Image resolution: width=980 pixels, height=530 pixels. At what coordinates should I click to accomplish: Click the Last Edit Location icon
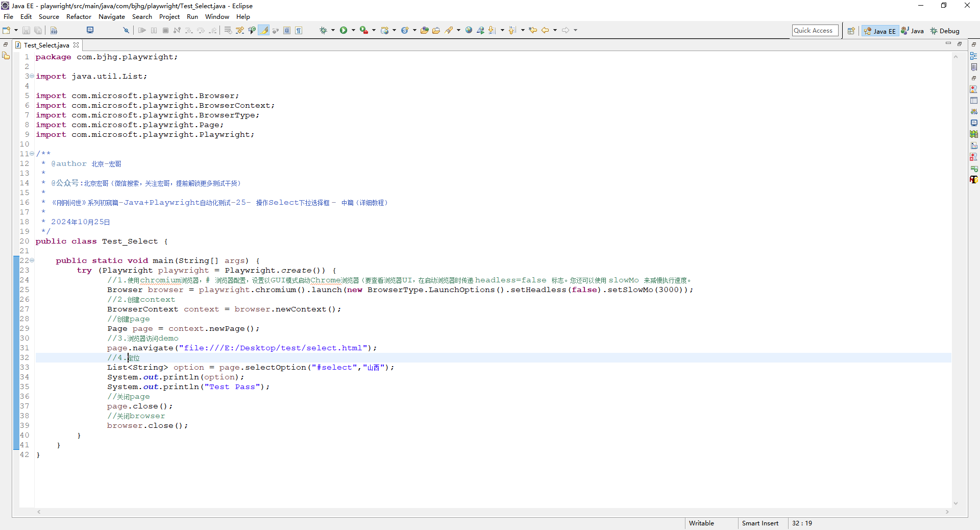pos(533,31)
